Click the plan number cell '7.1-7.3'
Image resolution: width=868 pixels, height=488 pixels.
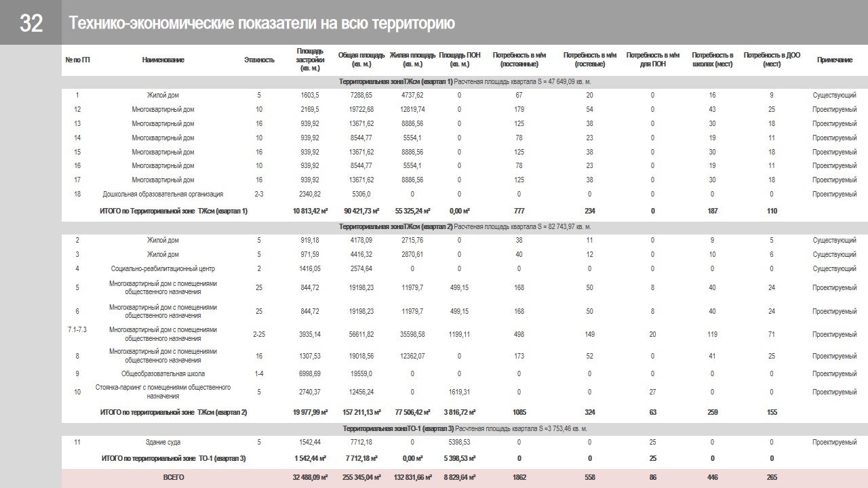tap(77, 329)
